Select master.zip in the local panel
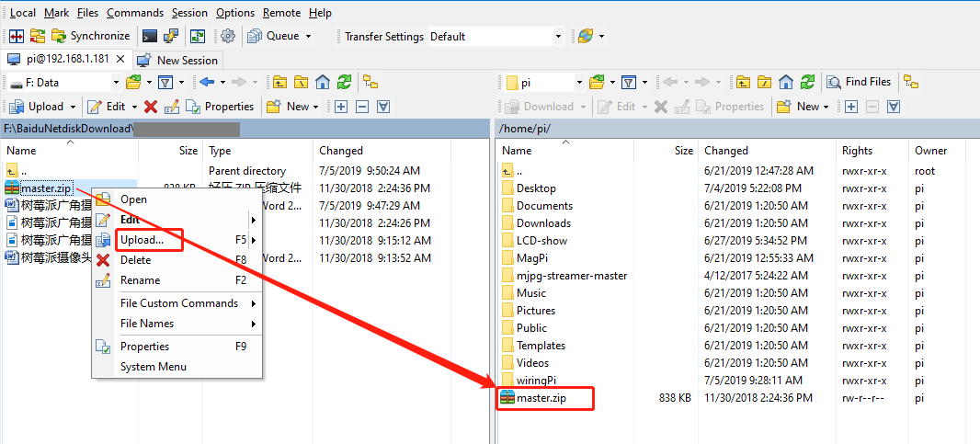This screenshot has width=980, height=444. 46,188
